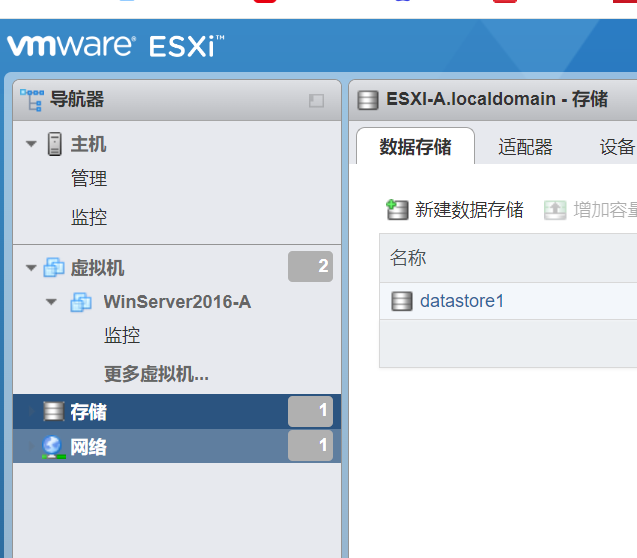Collapse the WinServer2016-A tree node
The height and width of the screenshot is (558, 637).
click(x=51, y=302)
